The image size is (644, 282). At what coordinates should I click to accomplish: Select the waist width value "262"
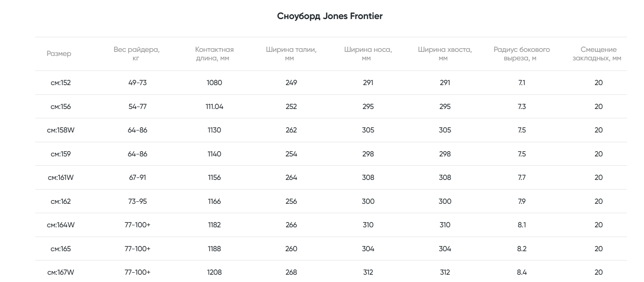point(291,130)
